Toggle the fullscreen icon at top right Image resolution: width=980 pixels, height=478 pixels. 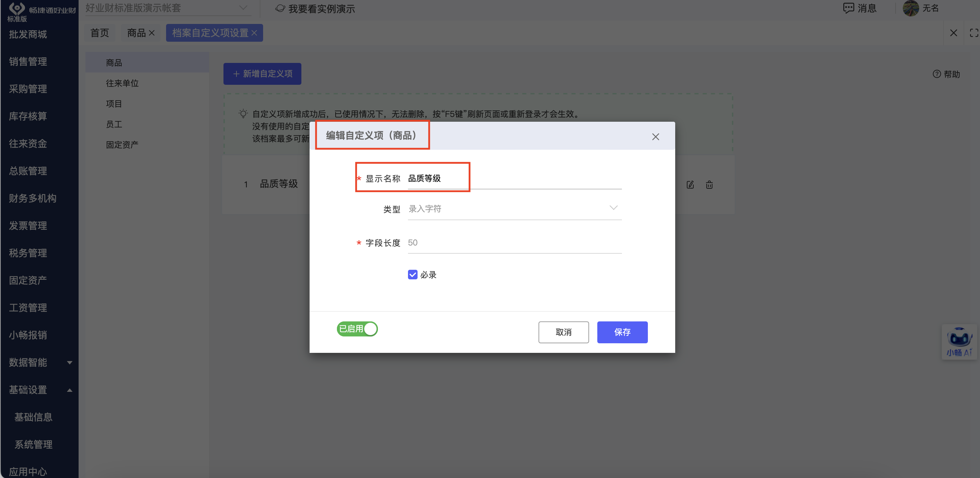tap(974, 33)
